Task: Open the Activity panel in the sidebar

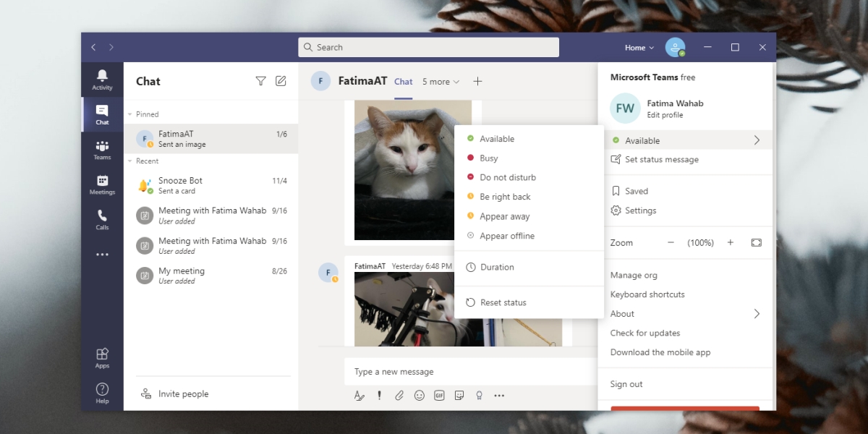Action: tap(101, 78)
